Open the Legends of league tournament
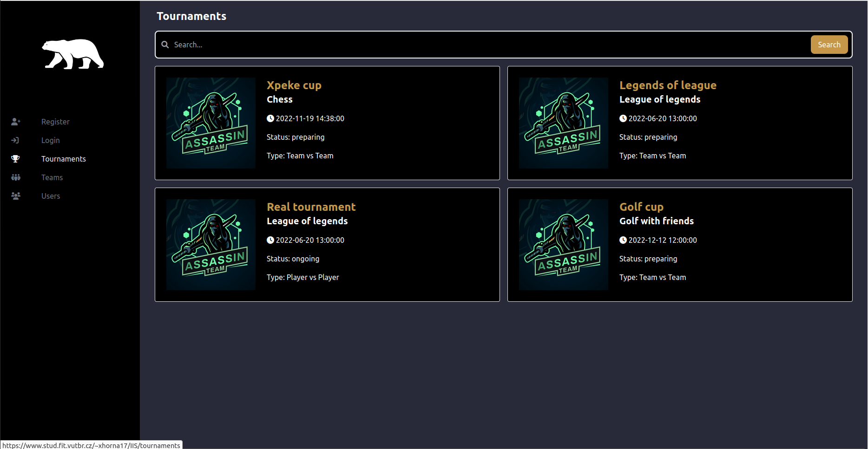Viewport: 868px width, 449px height. click(x=667, y=85)
